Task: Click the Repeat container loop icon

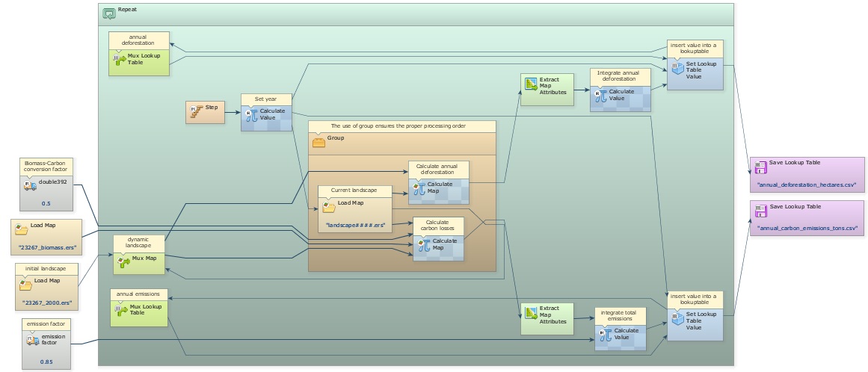Action: (109, 13)
